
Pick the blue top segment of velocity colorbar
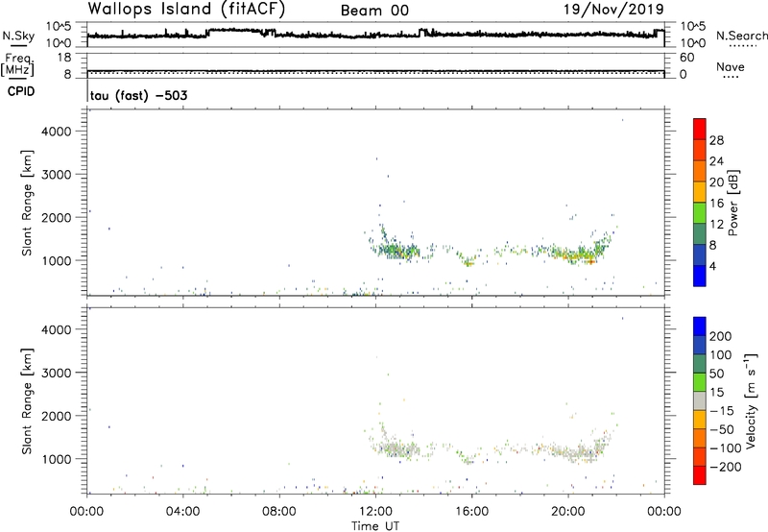click(x=700, y=326)
